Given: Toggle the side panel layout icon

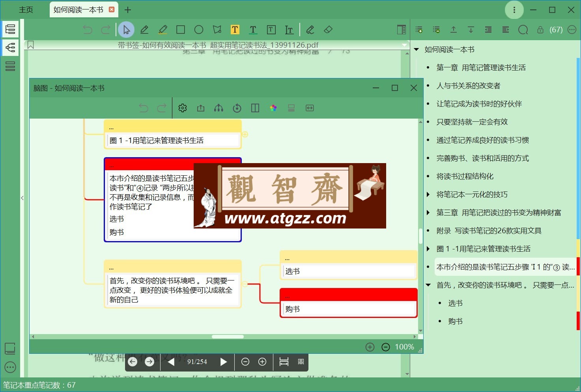Looking at the screenshot, I should coord(401,30).
